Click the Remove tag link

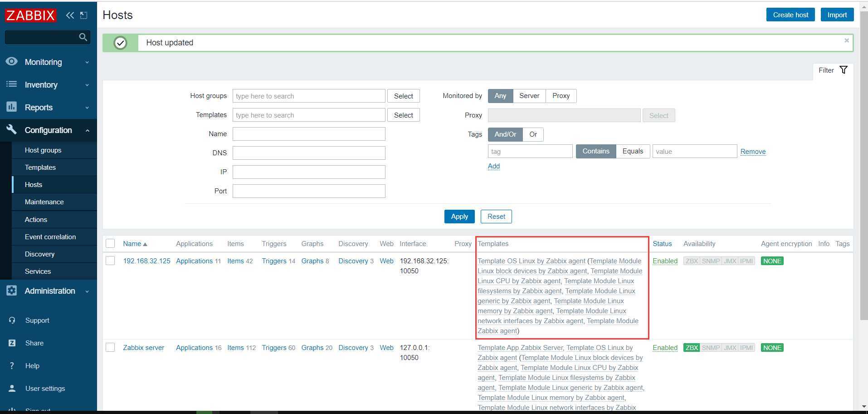[x=753, y=152]
